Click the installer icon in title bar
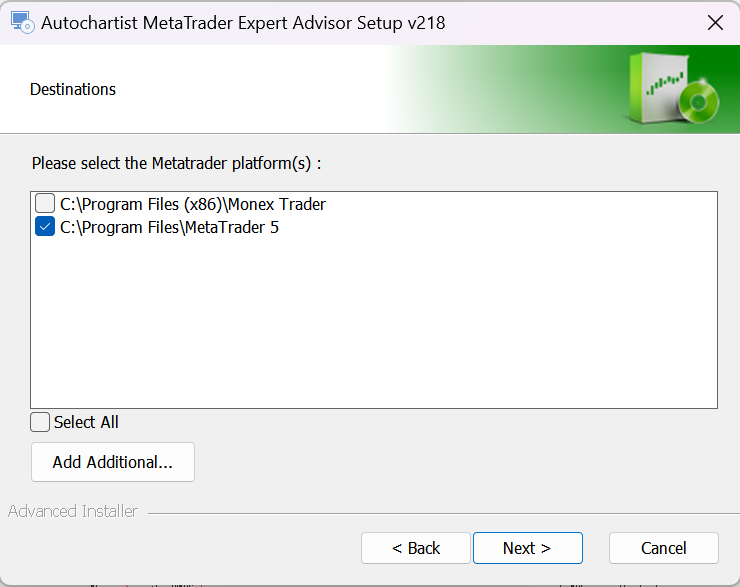The height and width of the screenshot is (587, 740). 22,23
